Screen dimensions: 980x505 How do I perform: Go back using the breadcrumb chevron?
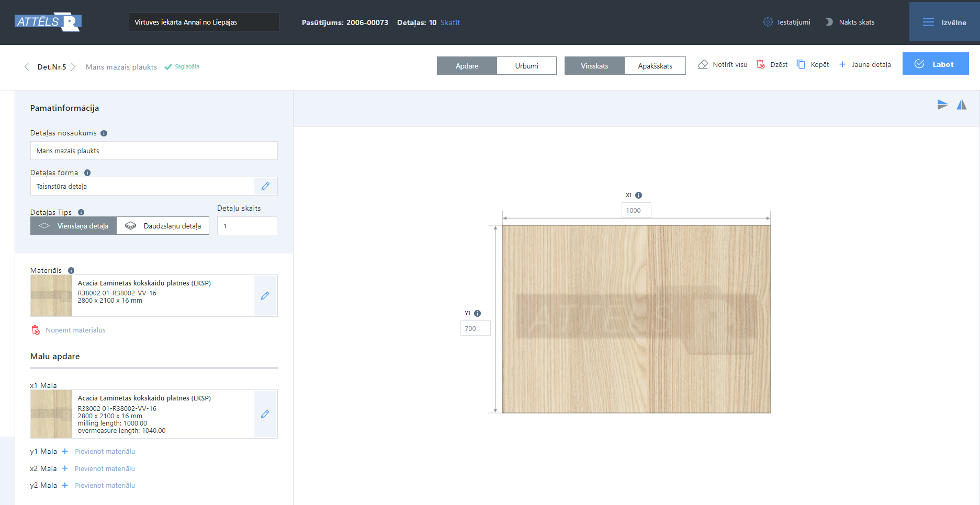coord(26,67)
